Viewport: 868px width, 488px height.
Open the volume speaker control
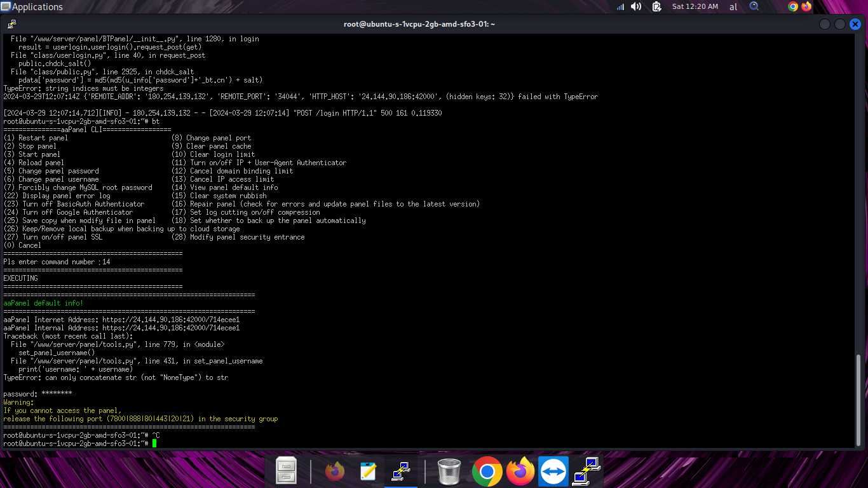pyautogui.click(x=636, y=7)
